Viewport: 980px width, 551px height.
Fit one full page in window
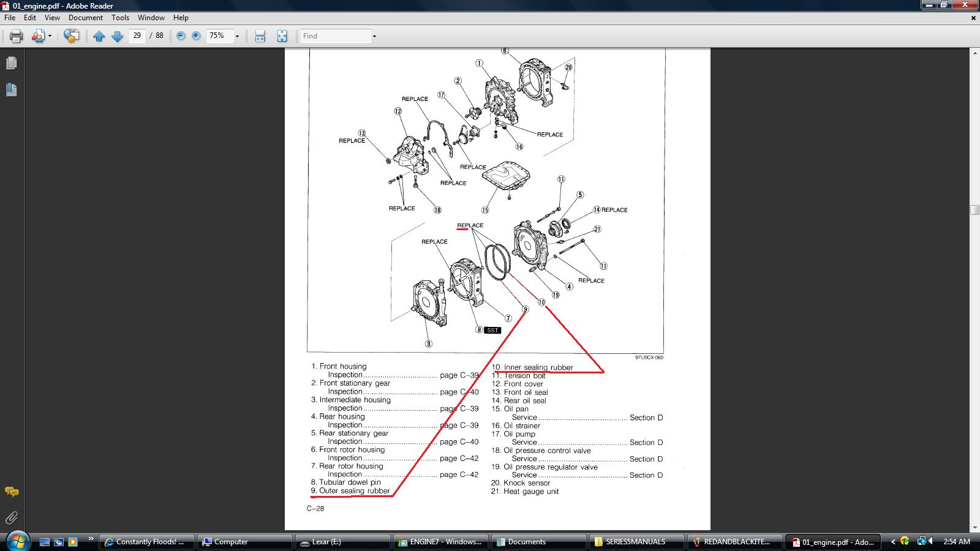tap(282, 36)
